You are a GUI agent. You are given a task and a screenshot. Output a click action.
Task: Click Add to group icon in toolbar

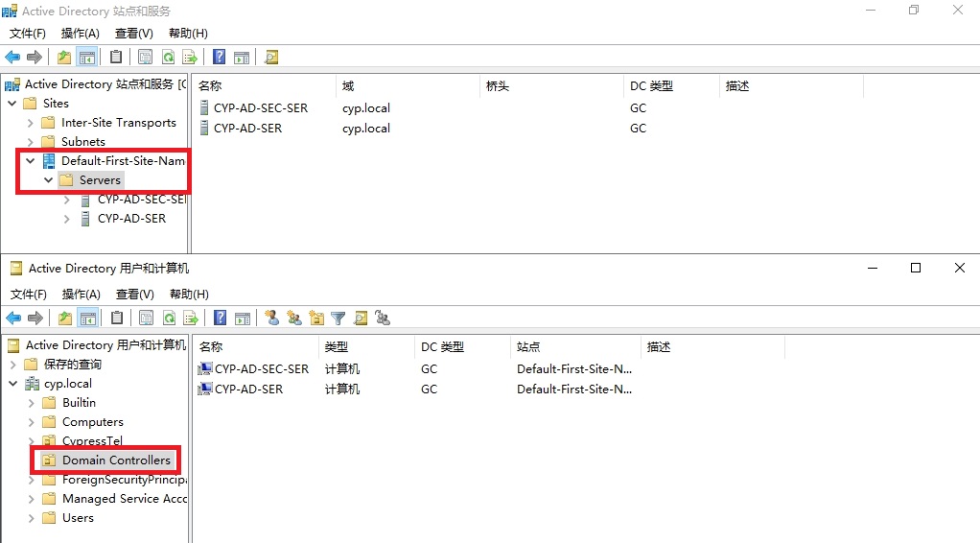click(383, 319)
